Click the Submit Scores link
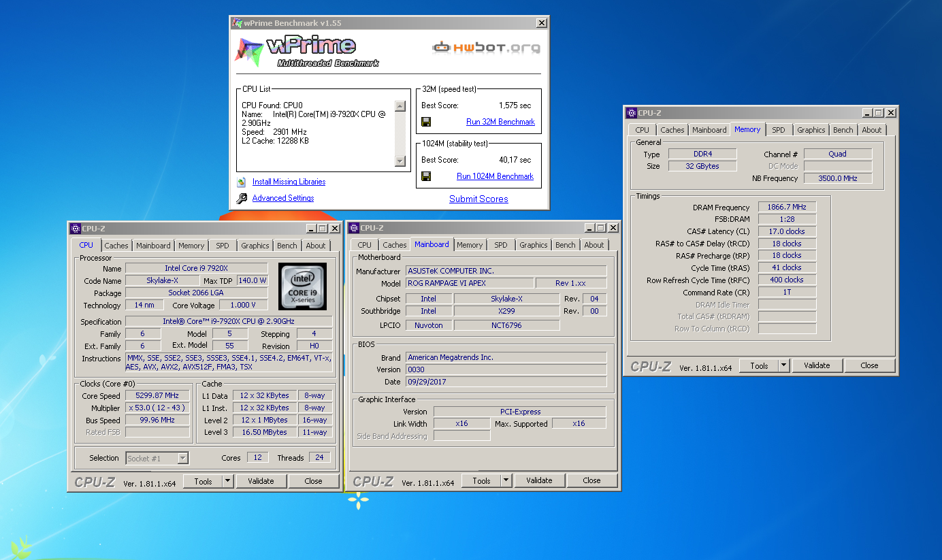 click(x=478, y=199)
